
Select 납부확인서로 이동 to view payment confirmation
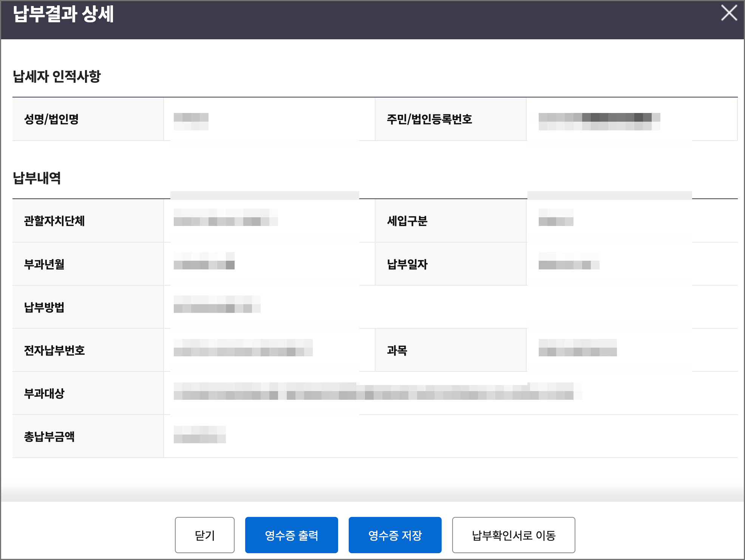coord(513,534)
